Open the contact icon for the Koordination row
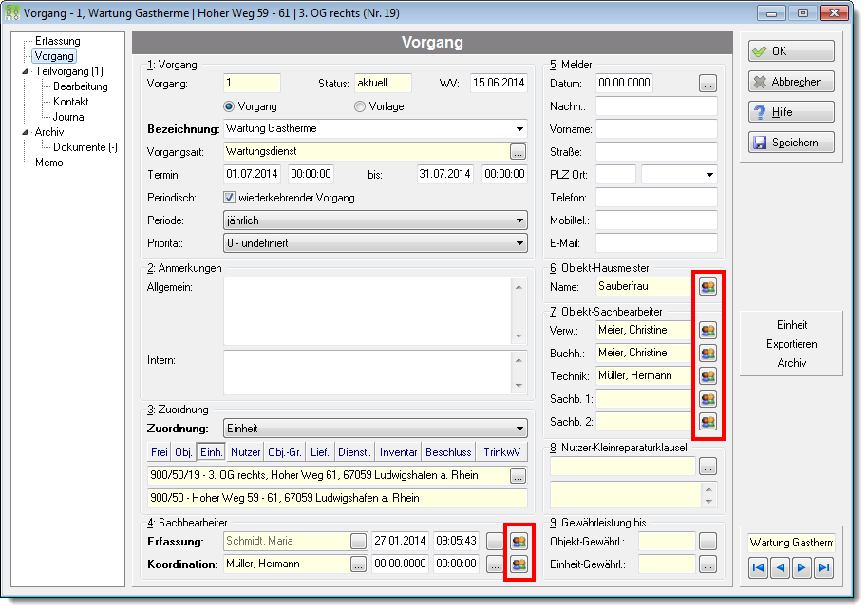Screen dimensions: 868x612 click(519, 564)
